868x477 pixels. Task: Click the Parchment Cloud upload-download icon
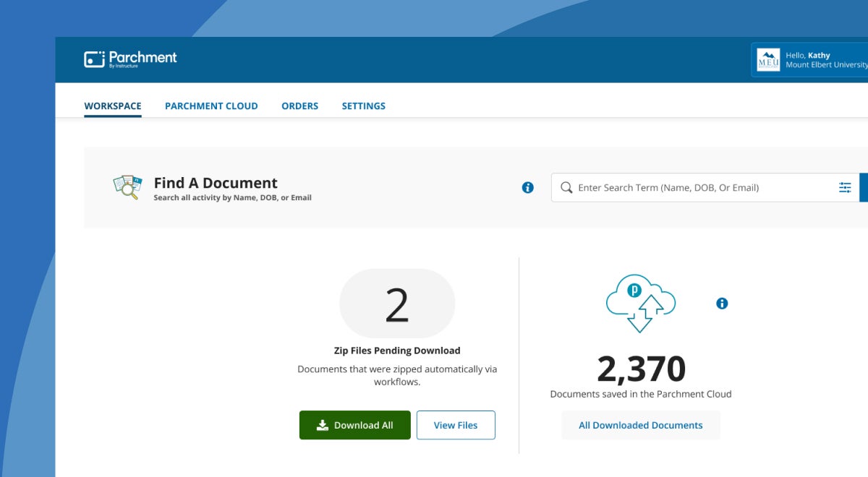click(x=640, y=303)
